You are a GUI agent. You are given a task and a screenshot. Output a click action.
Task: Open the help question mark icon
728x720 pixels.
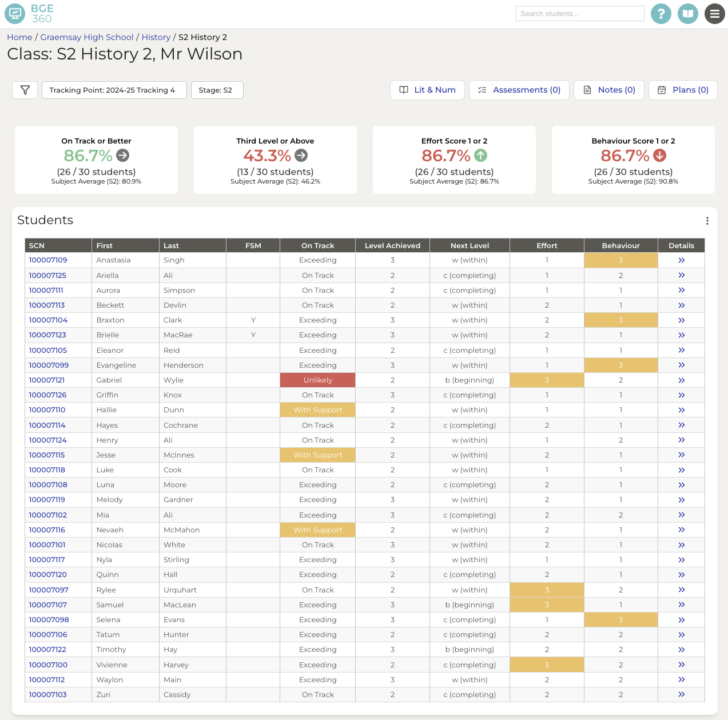661,14
